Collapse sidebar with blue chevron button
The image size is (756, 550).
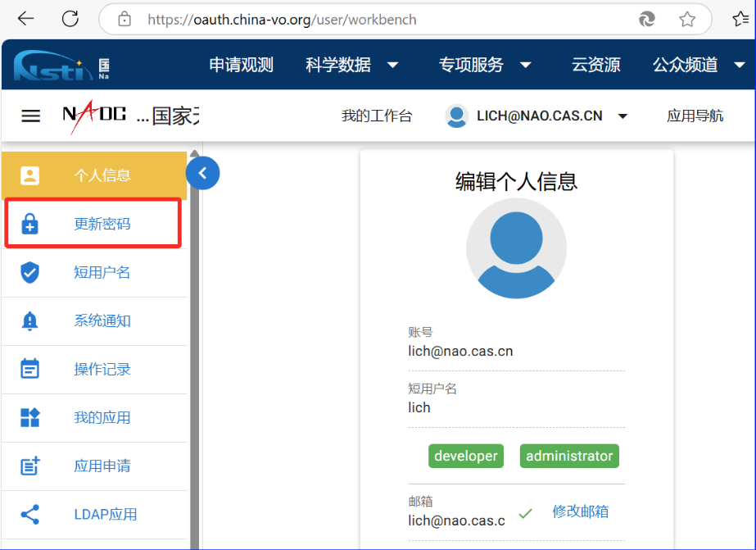click(202, 173)
